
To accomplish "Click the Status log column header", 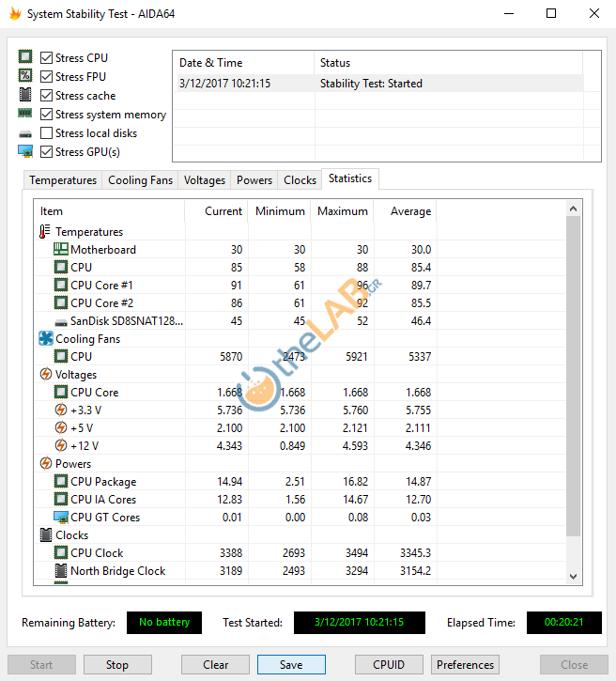I will click(449, 63).
